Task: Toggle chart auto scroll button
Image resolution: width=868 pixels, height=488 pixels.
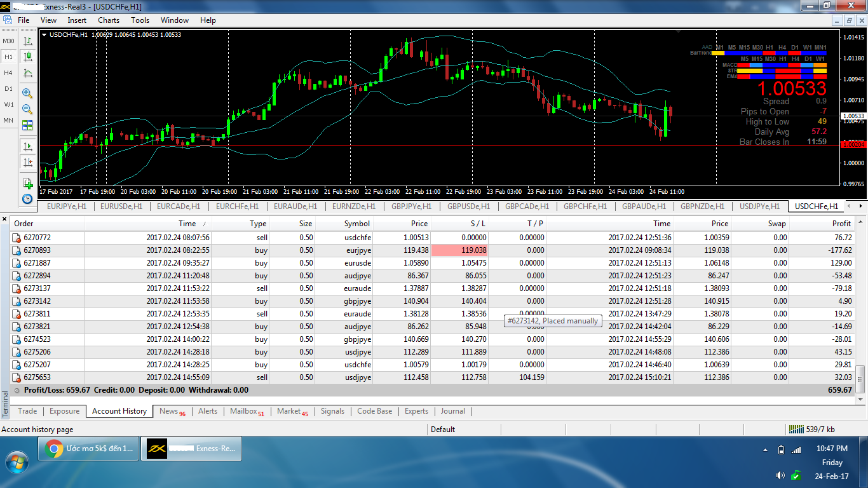Action: 27,146
